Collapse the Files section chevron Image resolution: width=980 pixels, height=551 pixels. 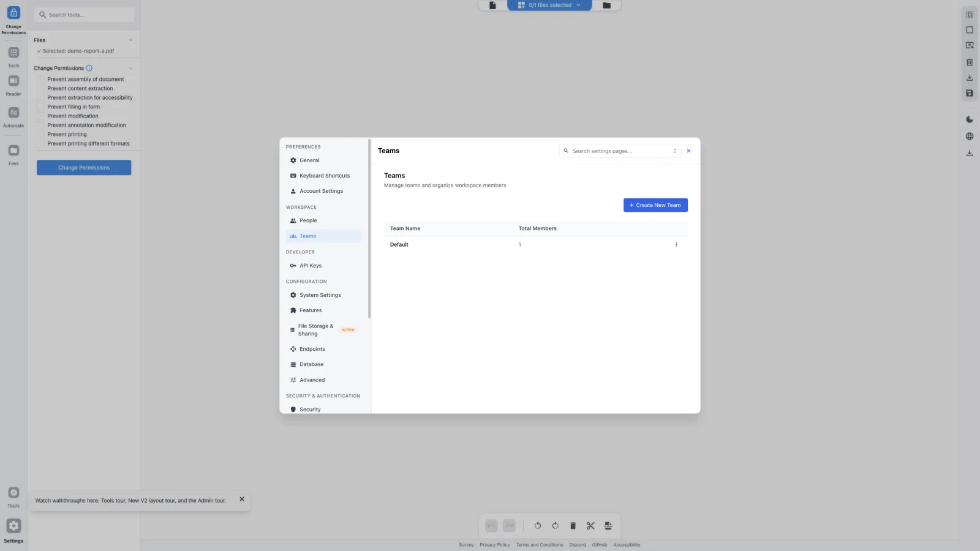[x=130, y=40]
